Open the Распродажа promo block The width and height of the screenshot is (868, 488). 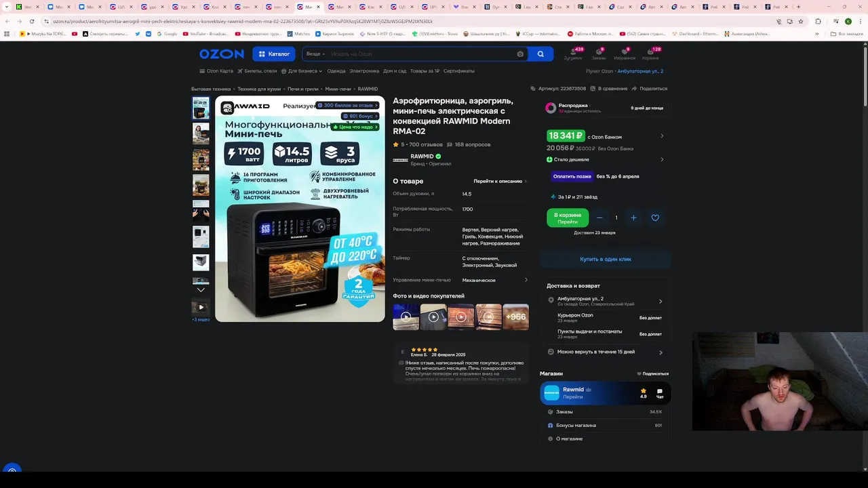pos(605,108)
